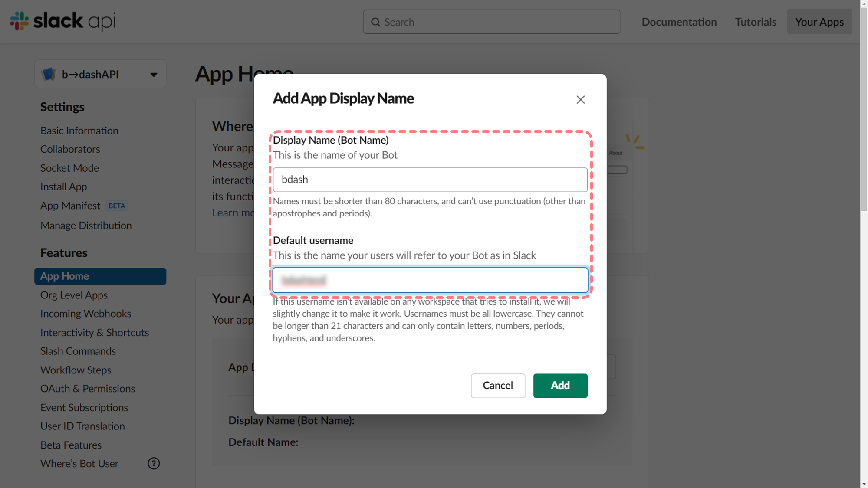Open Event Subscriptions feature

coord(84,407)
